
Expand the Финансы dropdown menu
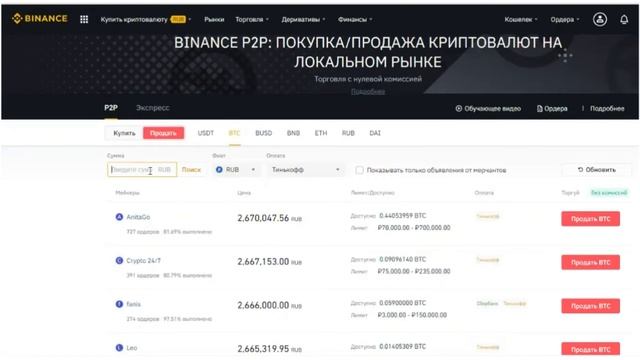355,19
